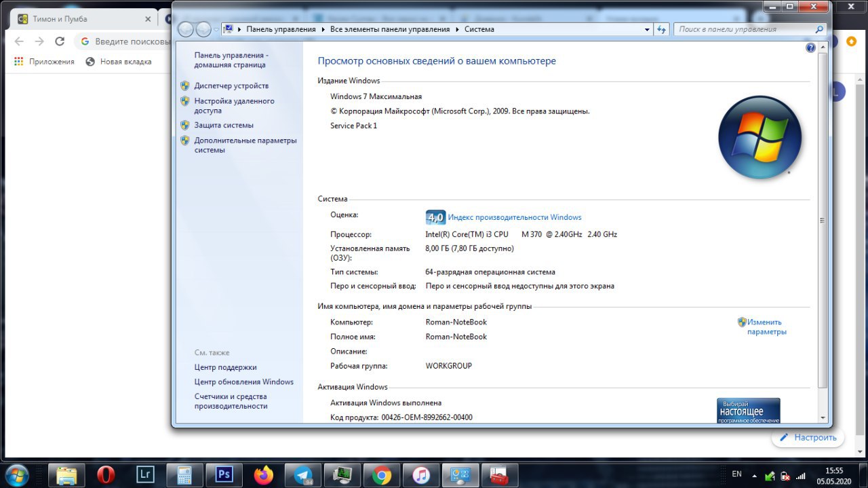This screenshot has width=868, height=488.
Task: Click the Выбирай настоящее genuine software badge
Action: [749, 411]
